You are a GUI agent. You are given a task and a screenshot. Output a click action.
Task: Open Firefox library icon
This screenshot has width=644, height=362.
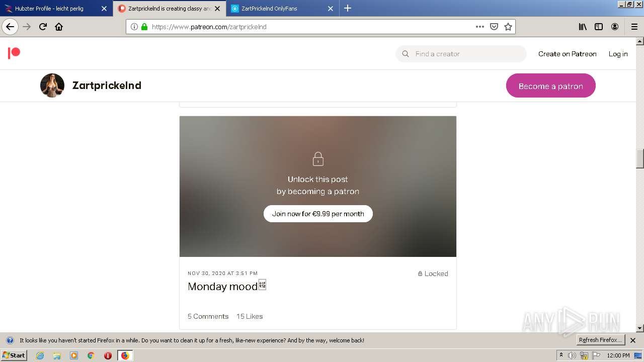pos(583,27)
